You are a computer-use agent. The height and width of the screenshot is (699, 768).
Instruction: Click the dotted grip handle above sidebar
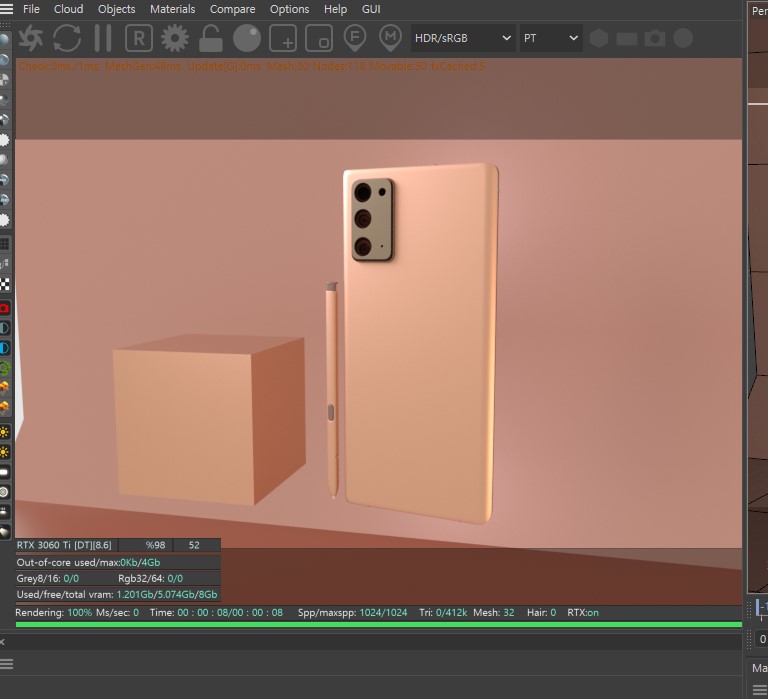5,24
